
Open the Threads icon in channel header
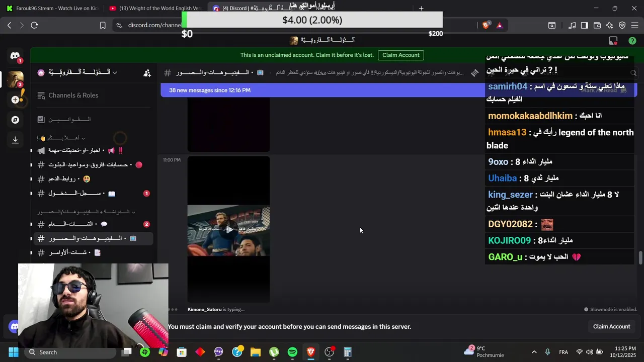(474, 73)
